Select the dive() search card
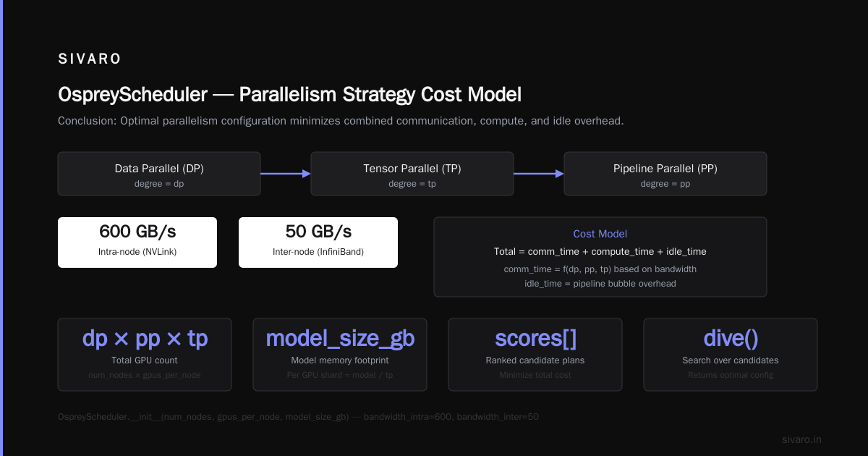868x456 pixels. tap(731, 355)
